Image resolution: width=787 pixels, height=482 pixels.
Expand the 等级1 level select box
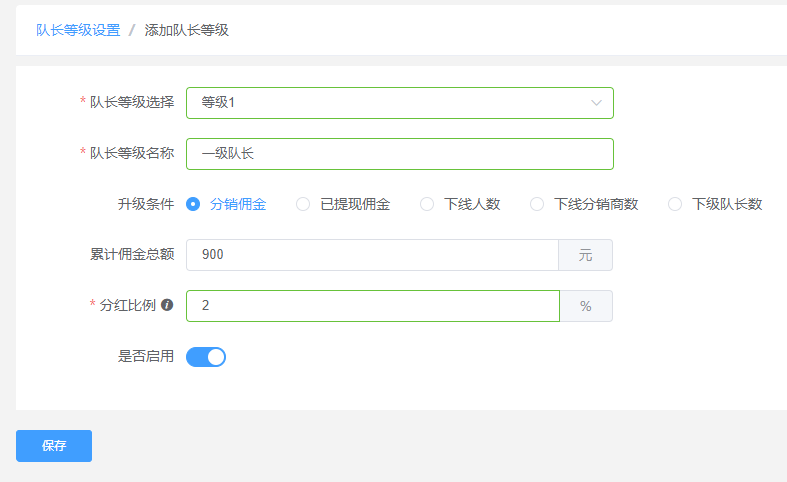coord(400,103)
